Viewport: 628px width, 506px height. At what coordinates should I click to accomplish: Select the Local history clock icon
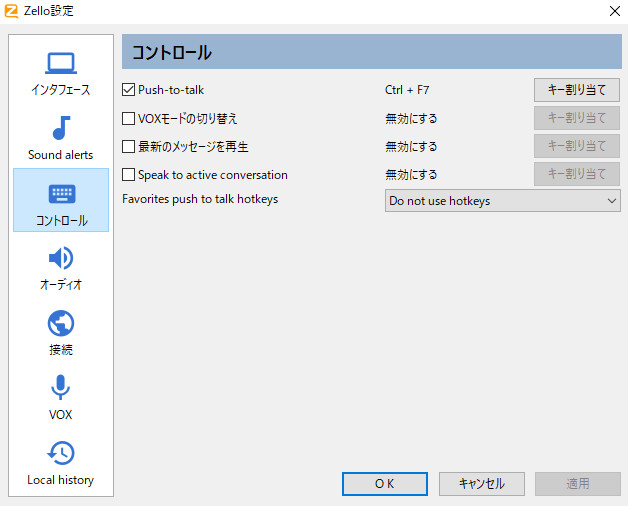[x=60, y=453]
